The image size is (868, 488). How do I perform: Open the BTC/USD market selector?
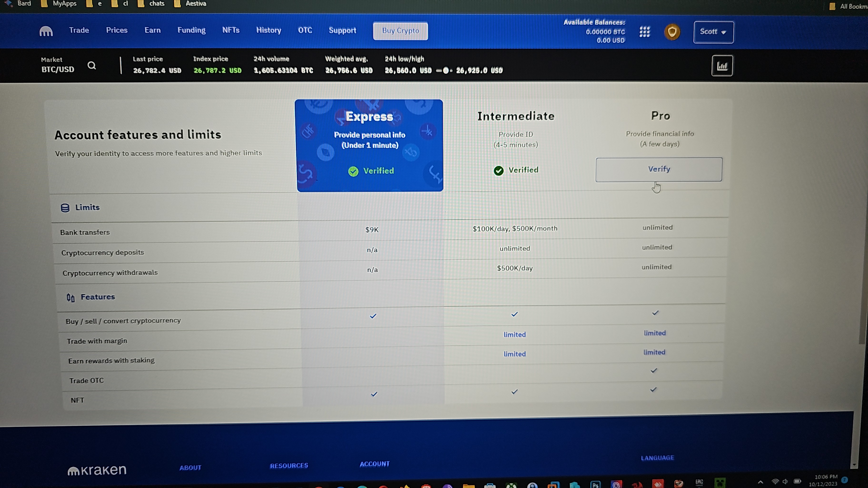(58, 69)
